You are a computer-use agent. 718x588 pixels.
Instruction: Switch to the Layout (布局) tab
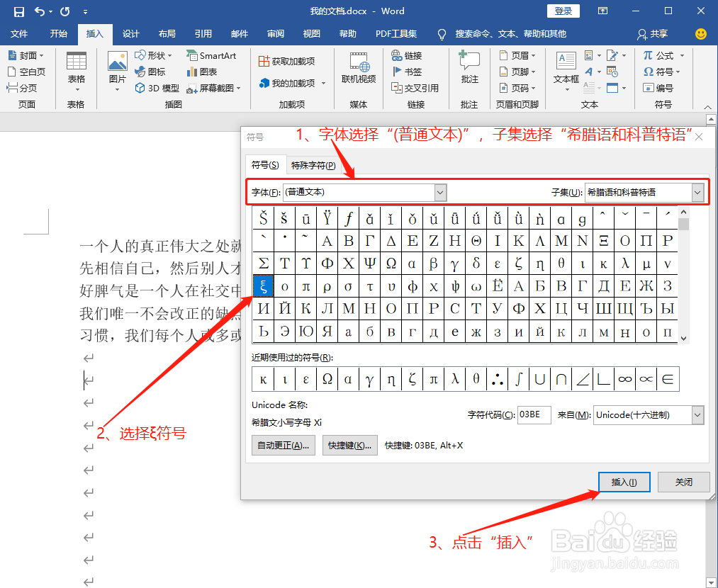167,34
